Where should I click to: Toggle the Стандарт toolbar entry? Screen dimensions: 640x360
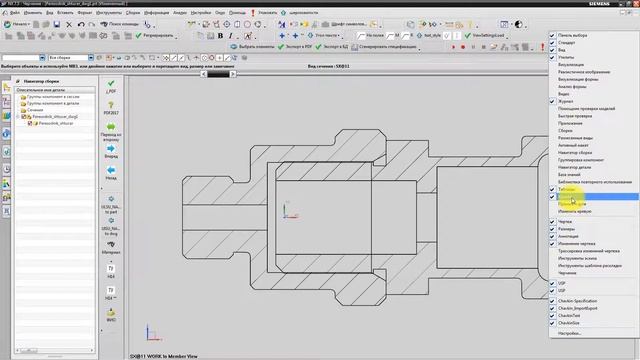tap(594, 42)
